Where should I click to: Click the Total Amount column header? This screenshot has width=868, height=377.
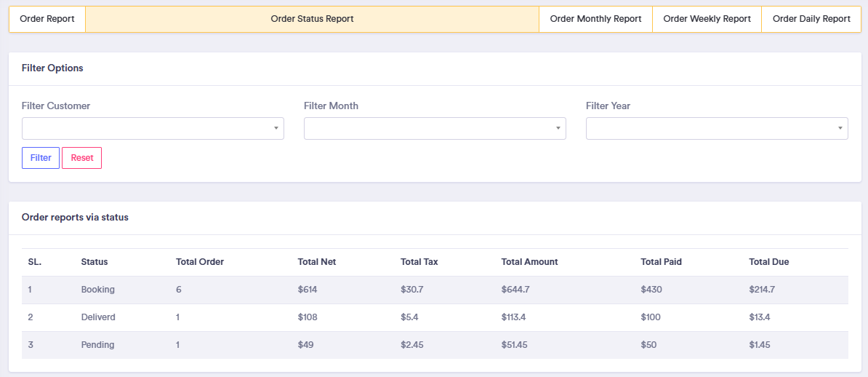(530, 262)
